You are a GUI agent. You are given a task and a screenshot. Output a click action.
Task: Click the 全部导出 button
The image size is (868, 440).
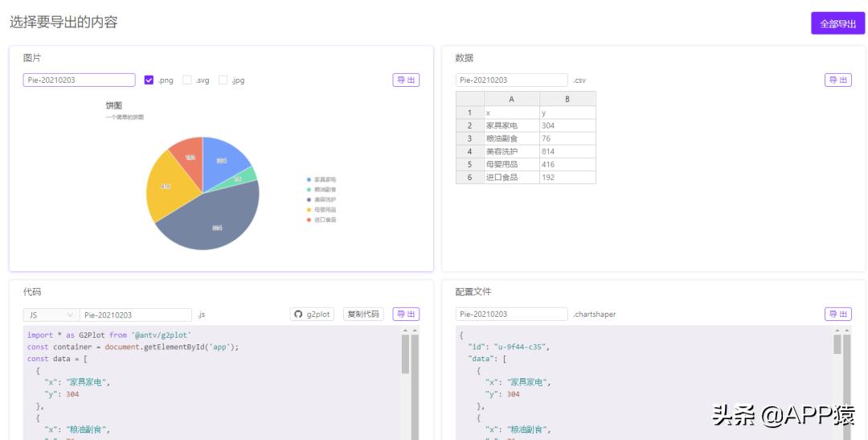pyautogui.click(x=837, y=24)
